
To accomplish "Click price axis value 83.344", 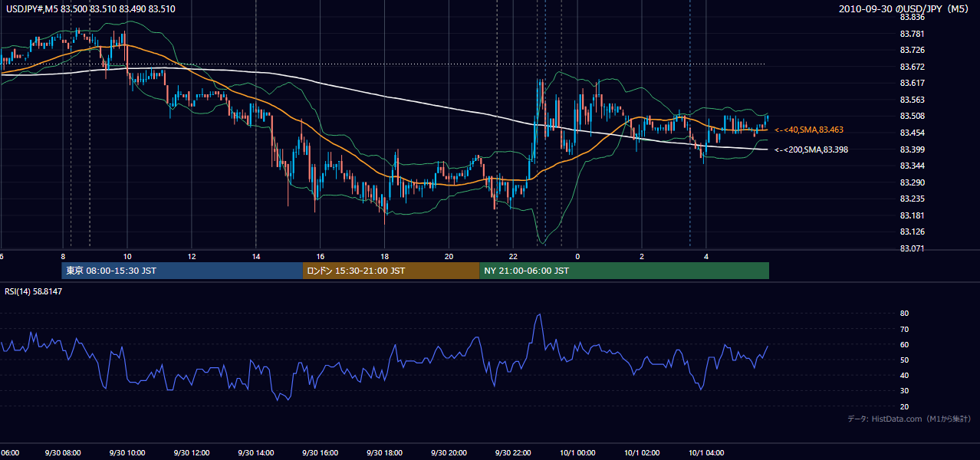I will [912, 166].
